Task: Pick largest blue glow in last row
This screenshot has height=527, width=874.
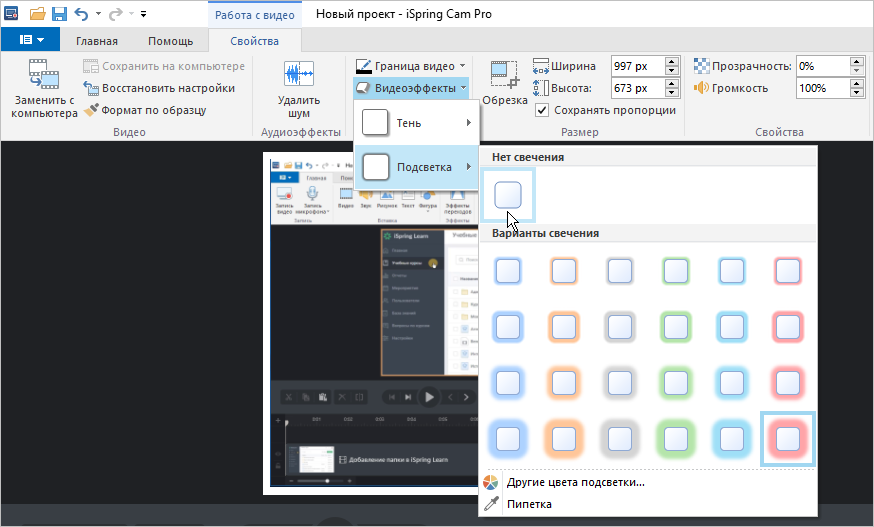Action: point(508,439)
